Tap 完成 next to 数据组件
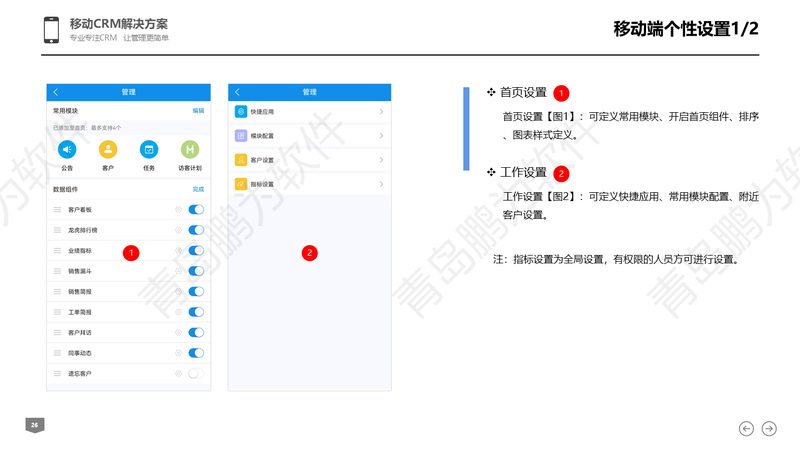Viewport: 800px width, 450px height. [198, 189]
